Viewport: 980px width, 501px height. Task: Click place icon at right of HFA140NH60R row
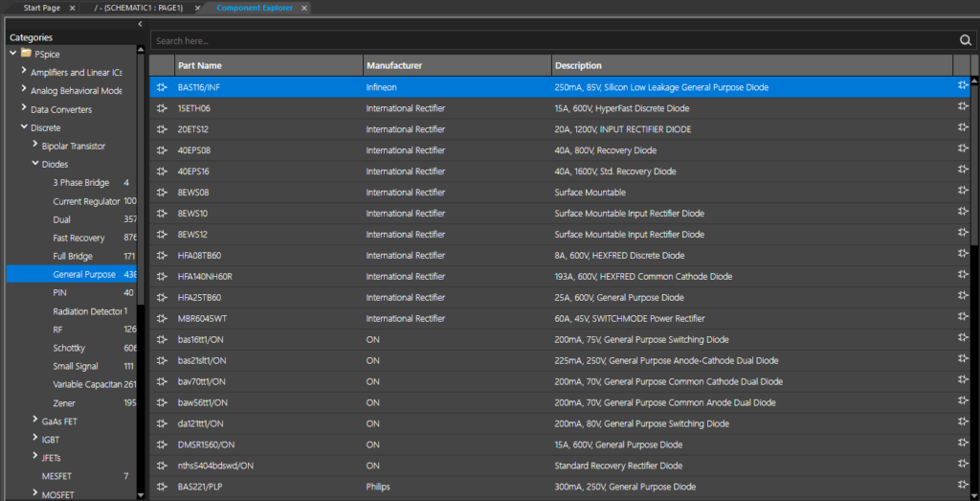point(963,275)
